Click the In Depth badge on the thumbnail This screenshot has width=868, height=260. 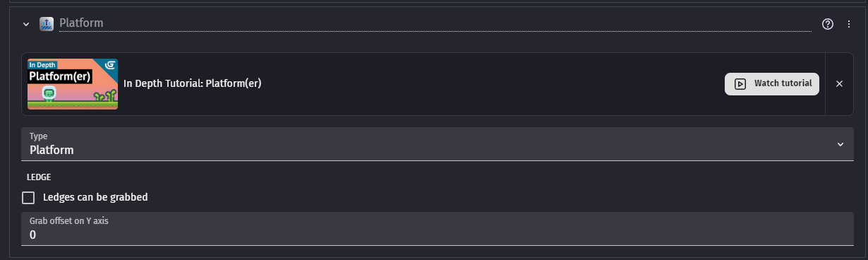click(x=41, y=64)
